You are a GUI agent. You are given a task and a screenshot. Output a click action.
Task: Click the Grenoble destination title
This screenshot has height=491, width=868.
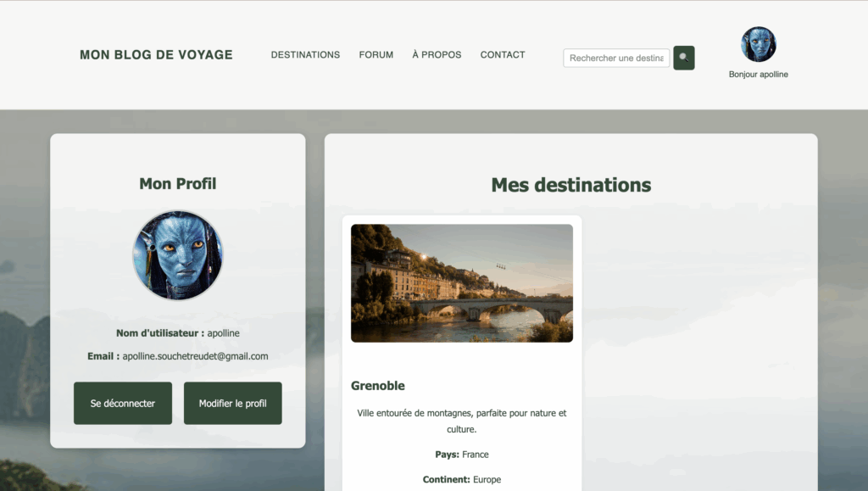[377, 386]
